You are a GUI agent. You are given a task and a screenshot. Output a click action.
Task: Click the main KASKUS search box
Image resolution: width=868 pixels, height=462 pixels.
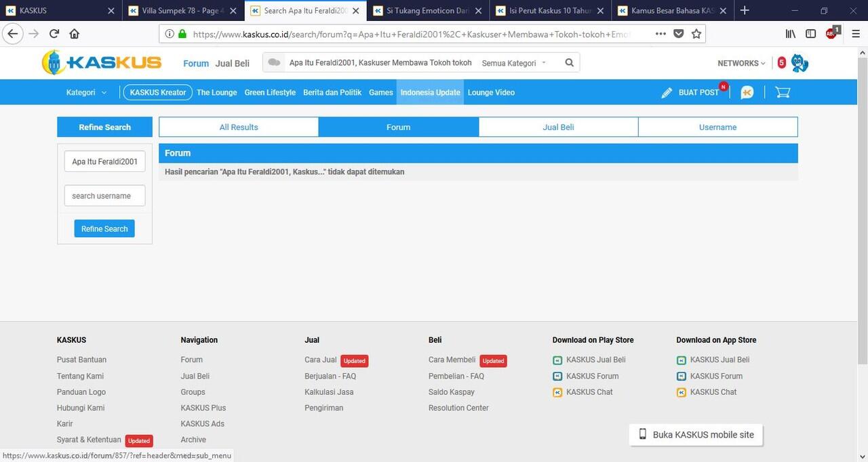(x=380, y=63)
